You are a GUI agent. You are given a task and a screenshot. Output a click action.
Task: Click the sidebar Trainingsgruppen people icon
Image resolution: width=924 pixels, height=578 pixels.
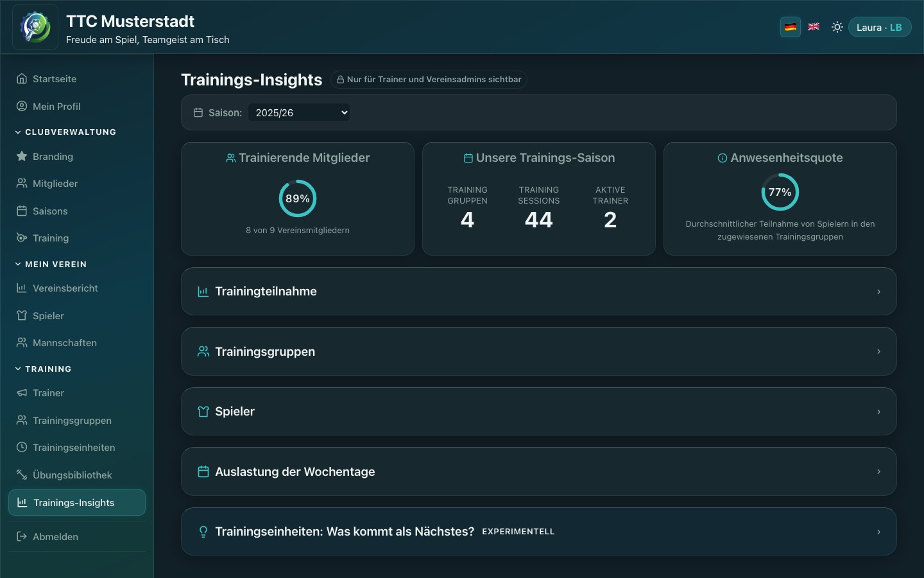22,421
